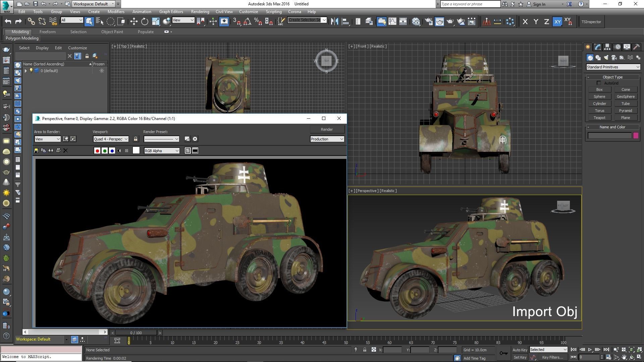
Task: Click the Cameras category icon in Create panel
Action: click(x=614, y=58)
